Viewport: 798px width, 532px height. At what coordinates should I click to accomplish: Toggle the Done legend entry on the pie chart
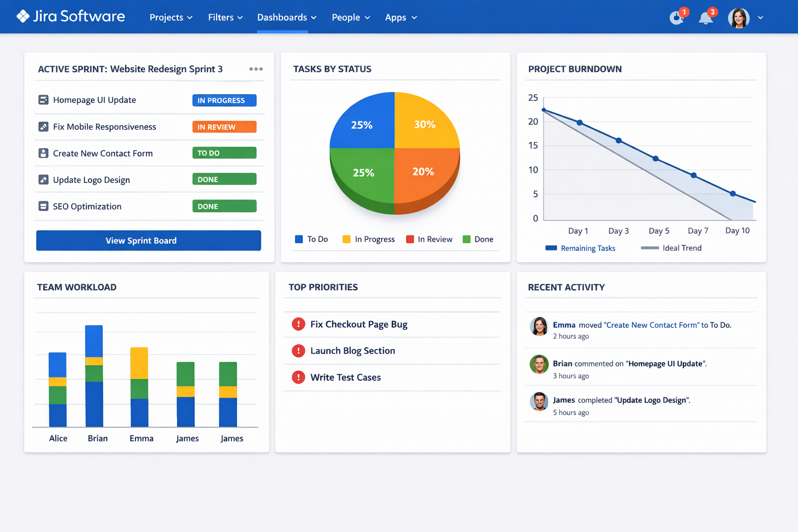tap(477, 239)
